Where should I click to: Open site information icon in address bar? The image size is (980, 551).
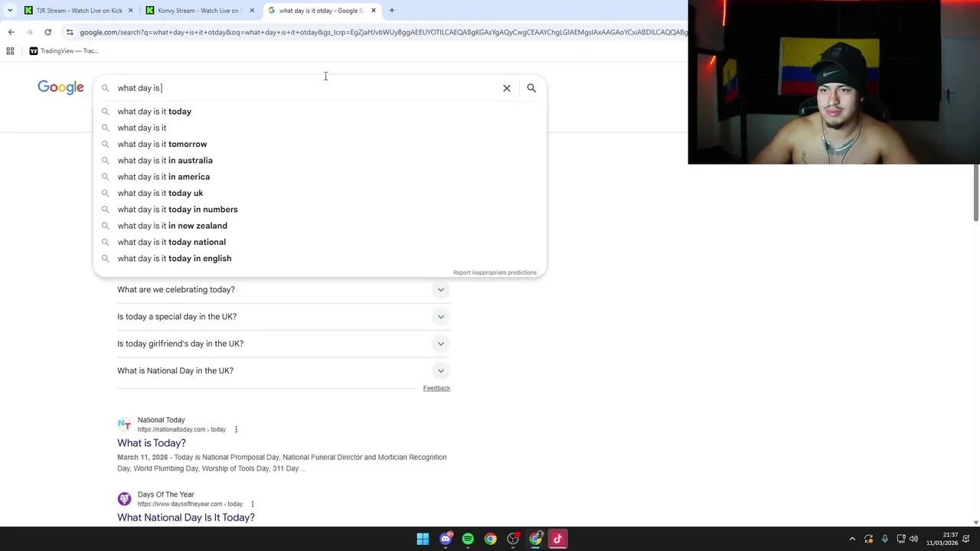tap(70, 32)
